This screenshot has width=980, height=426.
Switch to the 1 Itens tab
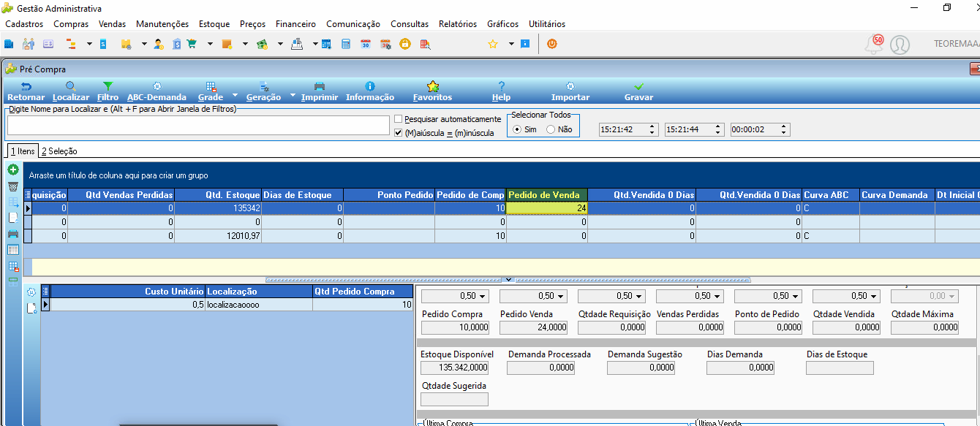(22, 151)
